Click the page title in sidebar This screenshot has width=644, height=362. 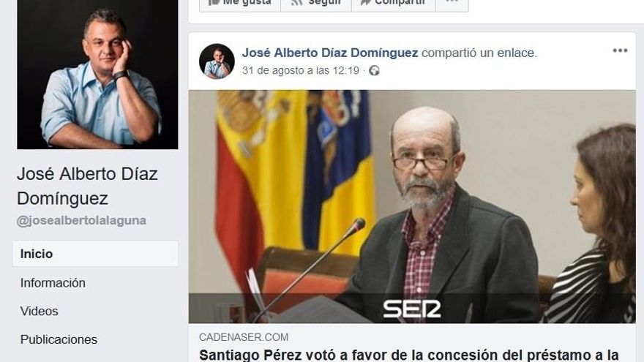tap(87, 186)
